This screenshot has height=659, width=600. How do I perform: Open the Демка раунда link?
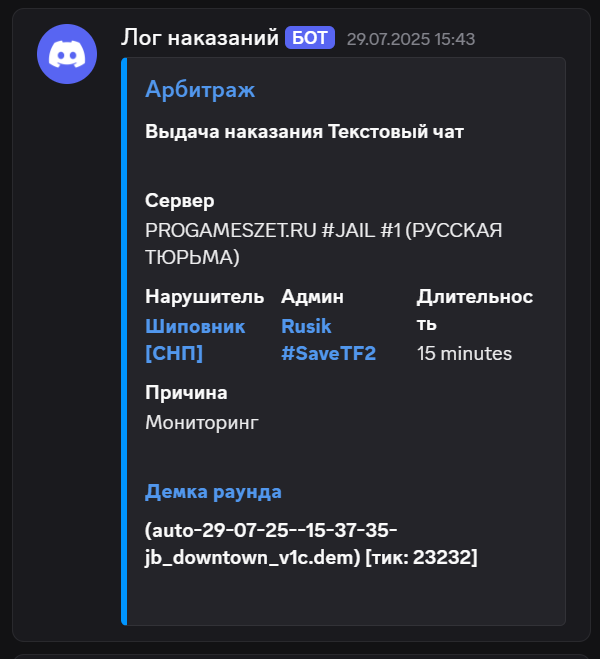pos(213,492)
